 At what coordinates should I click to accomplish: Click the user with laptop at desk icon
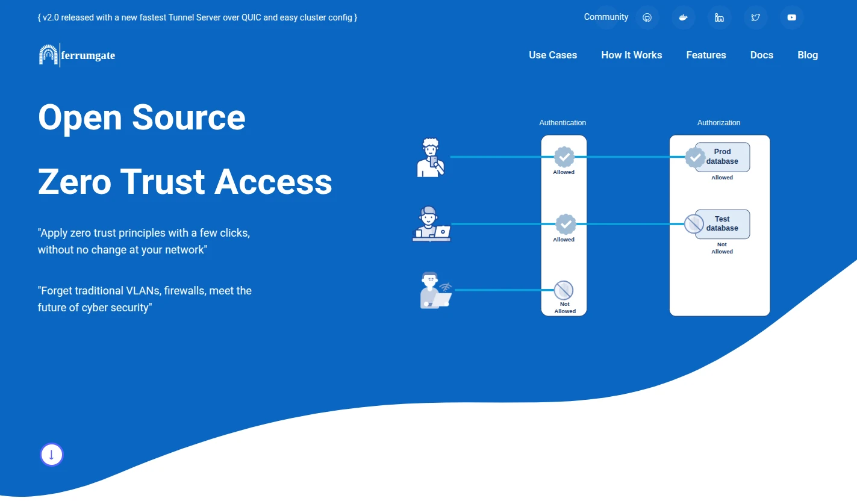point(431,224)
